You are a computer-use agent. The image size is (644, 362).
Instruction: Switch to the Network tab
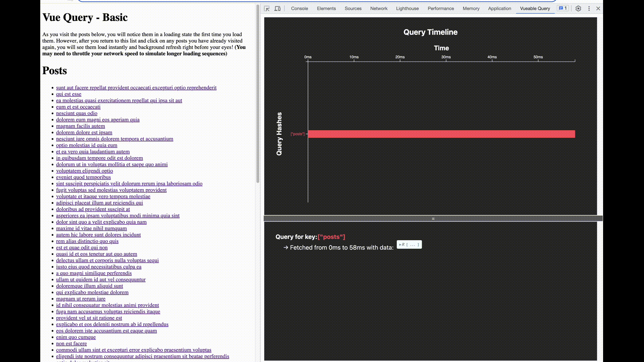pos(379,8)
